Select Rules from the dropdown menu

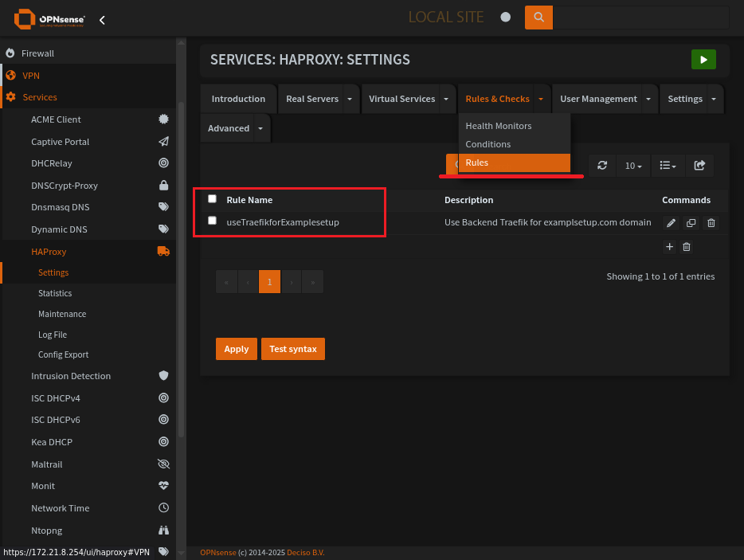pyautogui.click(x=515, y=163)
